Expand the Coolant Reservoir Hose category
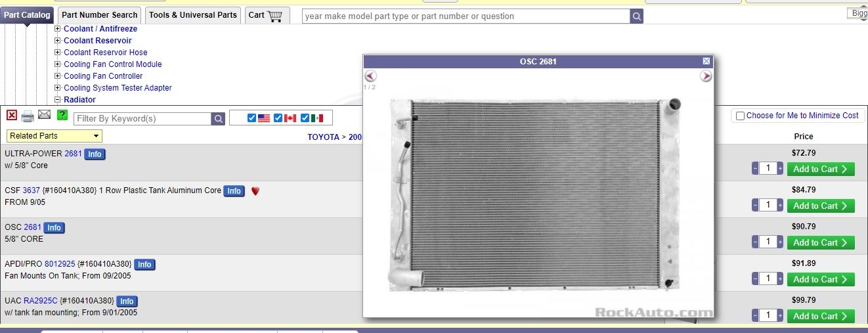Screen dimensions: 868x333 [x=58, y=53]
